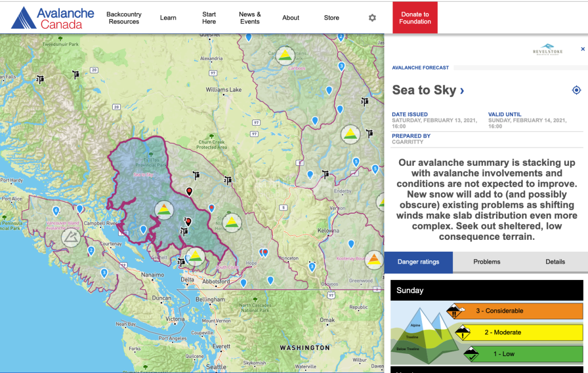The height and width of the screenshot is (373, 588).
Task: Open Sea to Sky danger rating icon
Action: click(164, 210)
